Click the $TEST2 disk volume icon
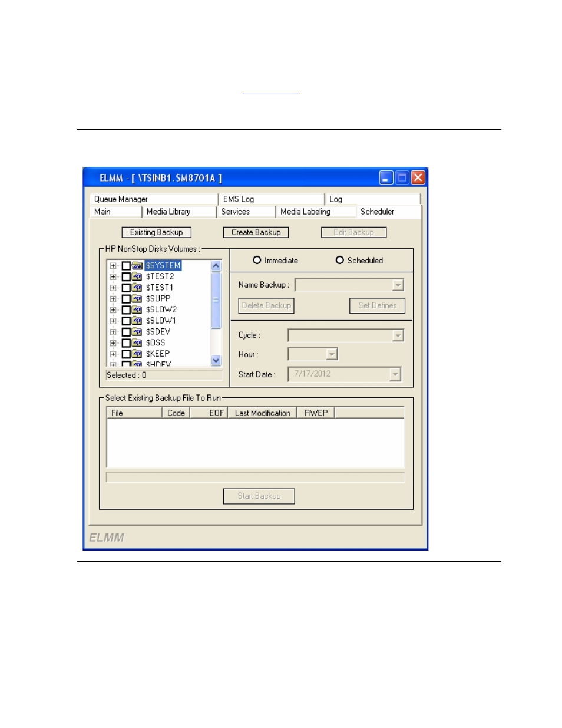Screen dimensions: 562x728 click(x=137, y=276)
